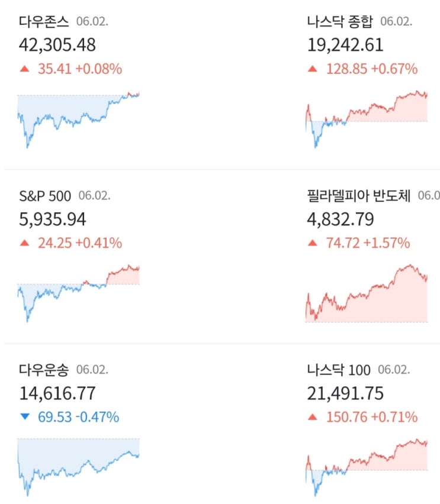Open the 필라델피아 반도체 red area chart
Image resolution: width=440 pixels, height=504 pixels.
[x=367, y=294]
